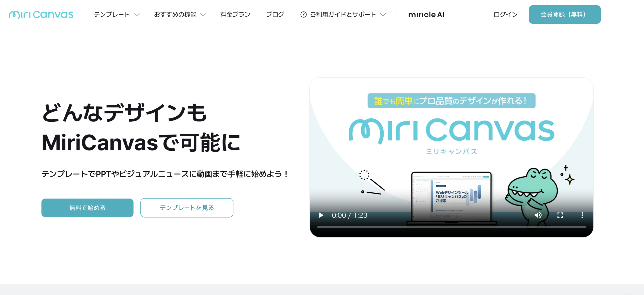The width and height of the screenshot is (644, 295).
Task: Click the subtitle テンプレートでPPTや… text
Action: (x=165, y=174)
